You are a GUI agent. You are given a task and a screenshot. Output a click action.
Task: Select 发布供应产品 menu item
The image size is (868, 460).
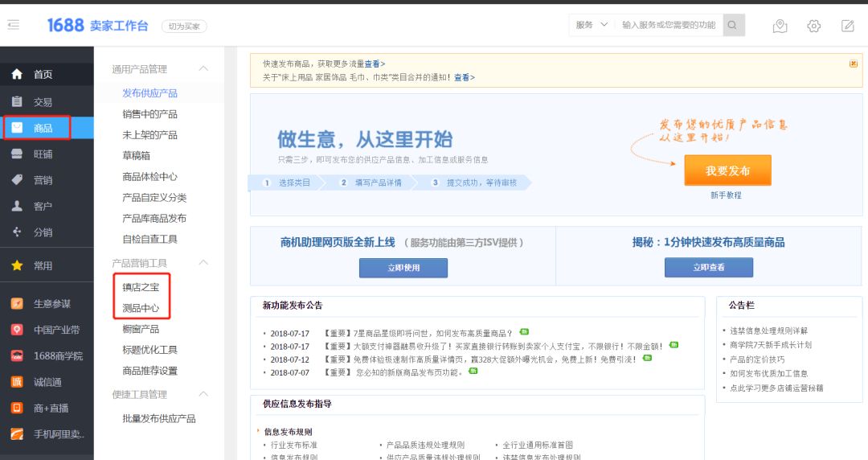pos(150,93)
